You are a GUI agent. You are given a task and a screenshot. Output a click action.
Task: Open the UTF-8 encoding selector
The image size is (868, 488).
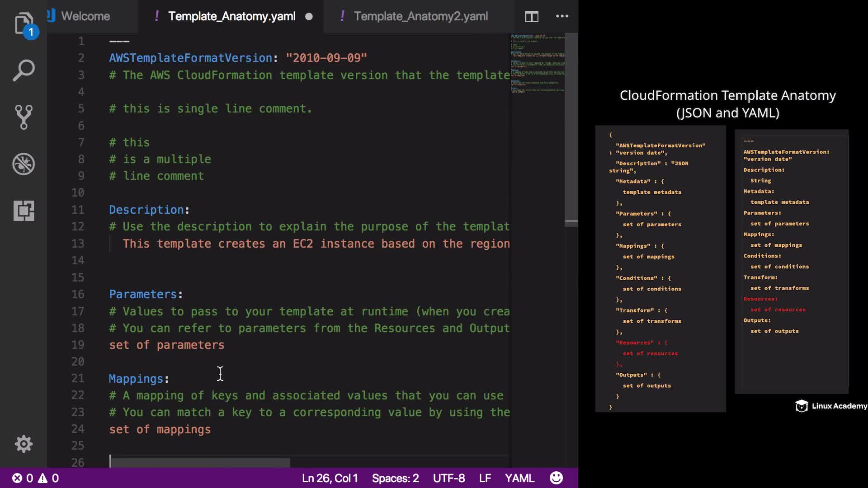pos(448,478)
